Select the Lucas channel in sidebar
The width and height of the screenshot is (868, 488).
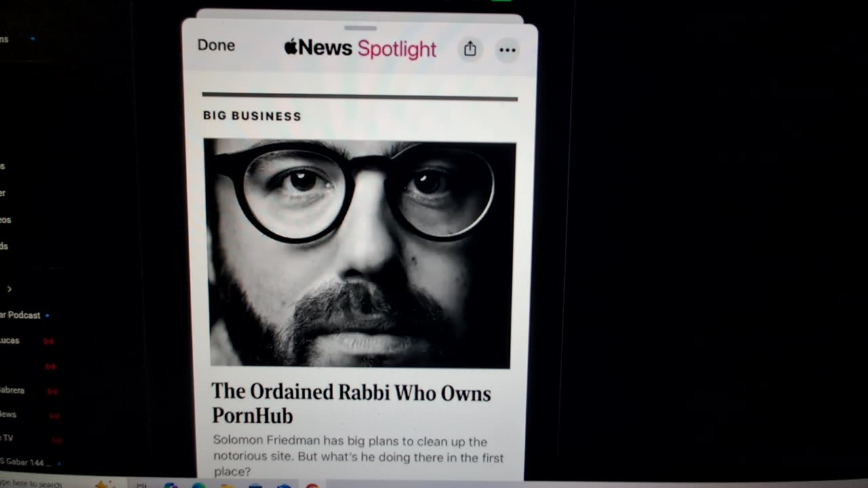click(9, 340)
